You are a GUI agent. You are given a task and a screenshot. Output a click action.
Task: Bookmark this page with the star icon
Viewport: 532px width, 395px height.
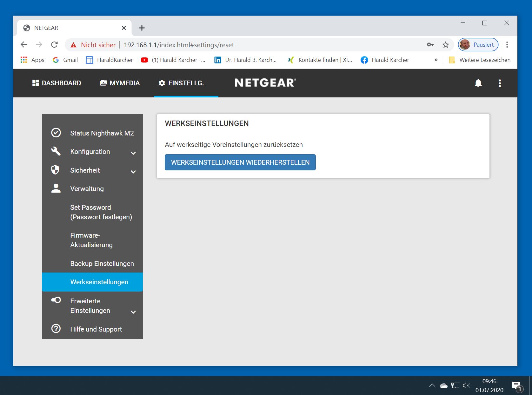(446, 45)
